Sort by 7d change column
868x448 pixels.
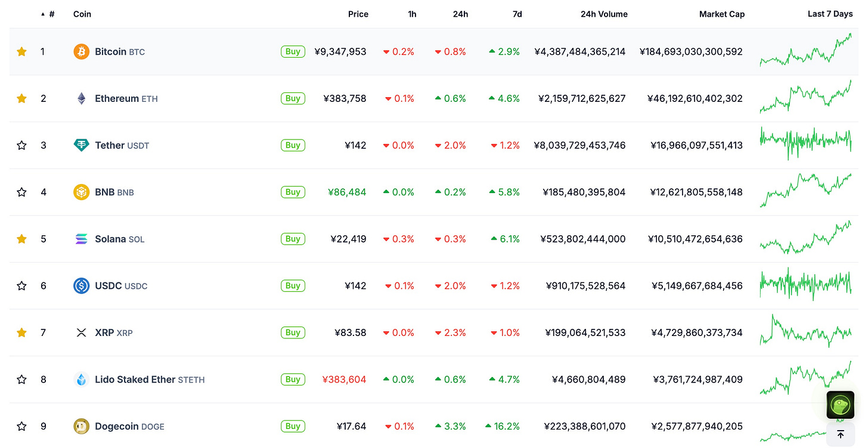tap(517, 14)
